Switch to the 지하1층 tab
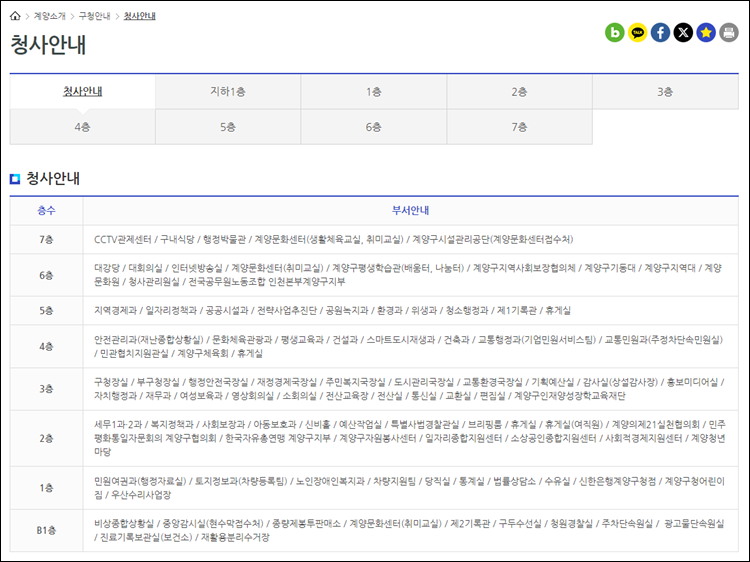This screenshot has width=750, height=562. pos(228,91)
